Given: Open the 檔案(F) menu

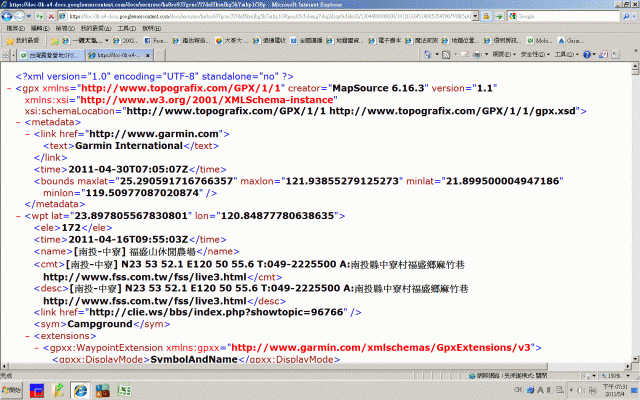Looking at the screenshot, I should (x=16, y=29).
